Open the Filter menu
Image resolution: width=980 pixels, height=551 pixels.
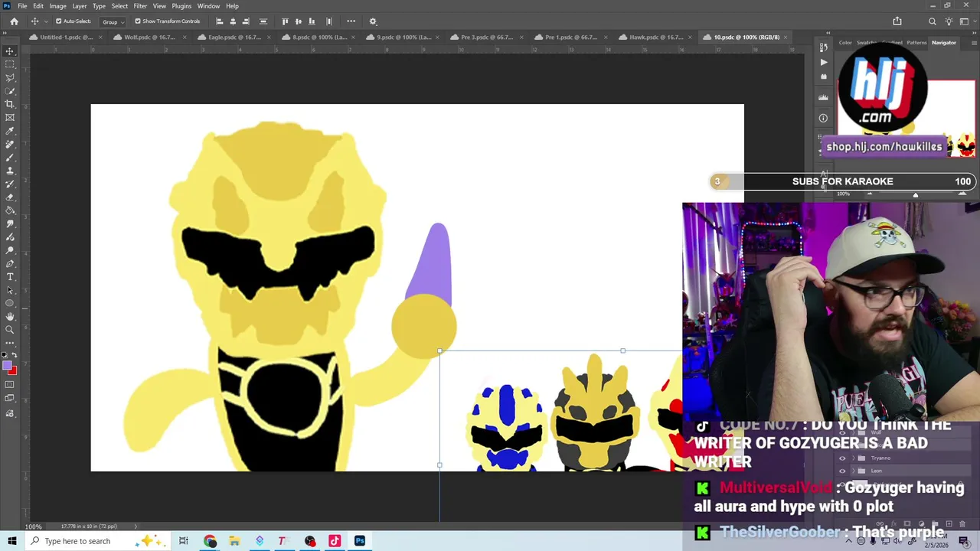[140, 6]
